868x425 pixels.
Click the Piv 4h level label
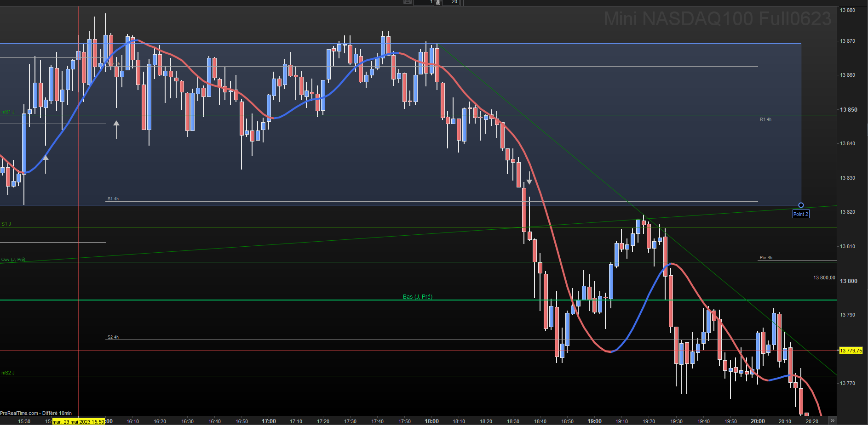point(766,258)
